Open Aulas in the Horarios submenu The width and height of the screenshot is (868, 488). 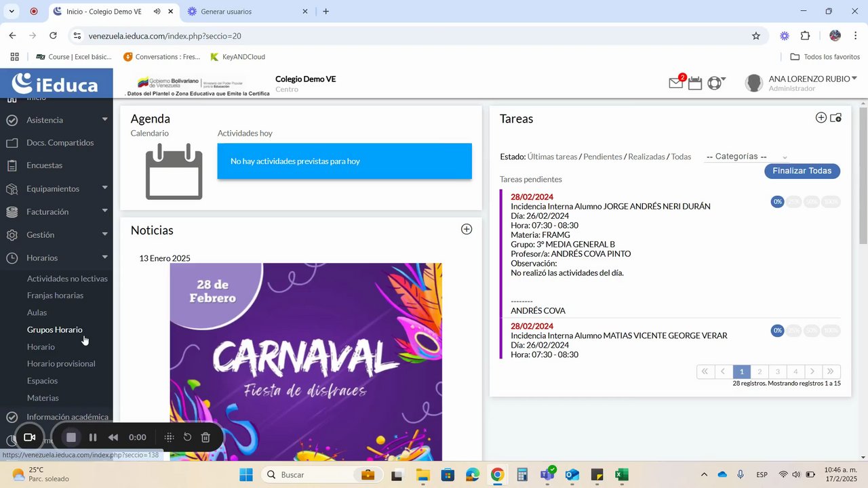click(37, 312)
